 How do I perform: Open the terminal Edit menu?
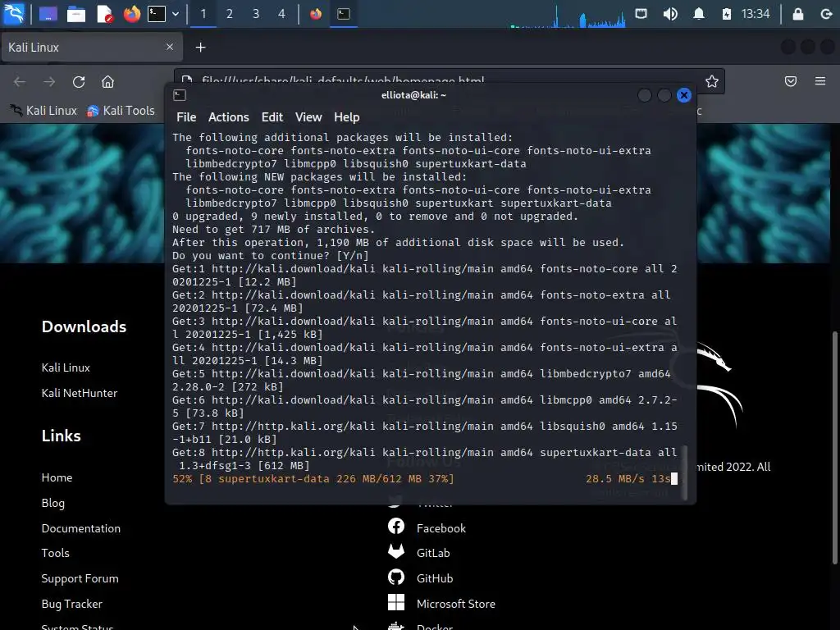272,117
